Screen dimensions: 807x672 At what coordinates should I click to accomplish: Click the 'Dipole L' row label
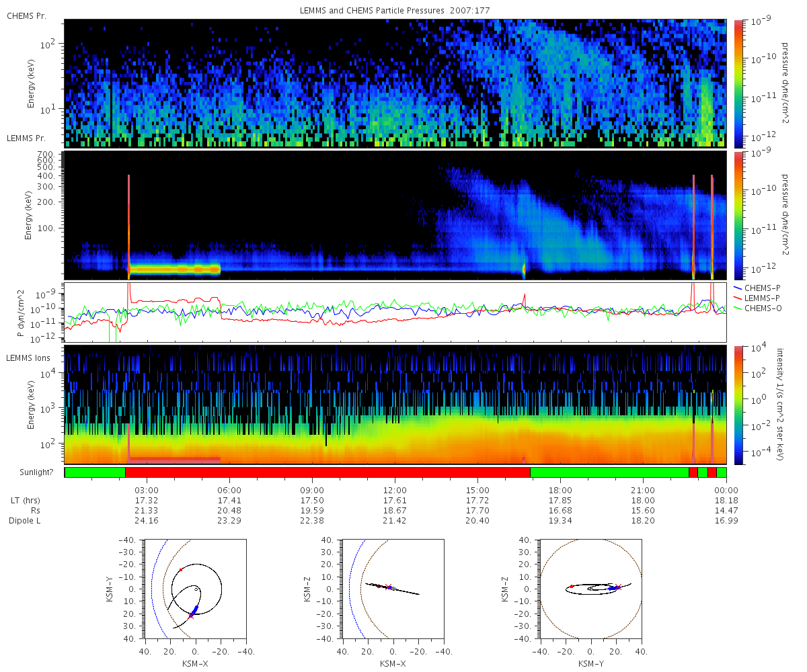pyautogui.click(x=24, y=521)
